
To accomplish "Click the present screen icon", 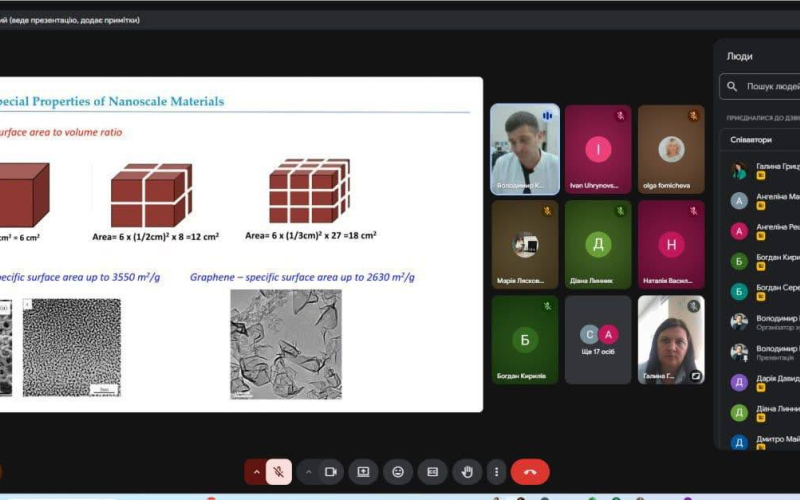I will [x=363, y=472].
